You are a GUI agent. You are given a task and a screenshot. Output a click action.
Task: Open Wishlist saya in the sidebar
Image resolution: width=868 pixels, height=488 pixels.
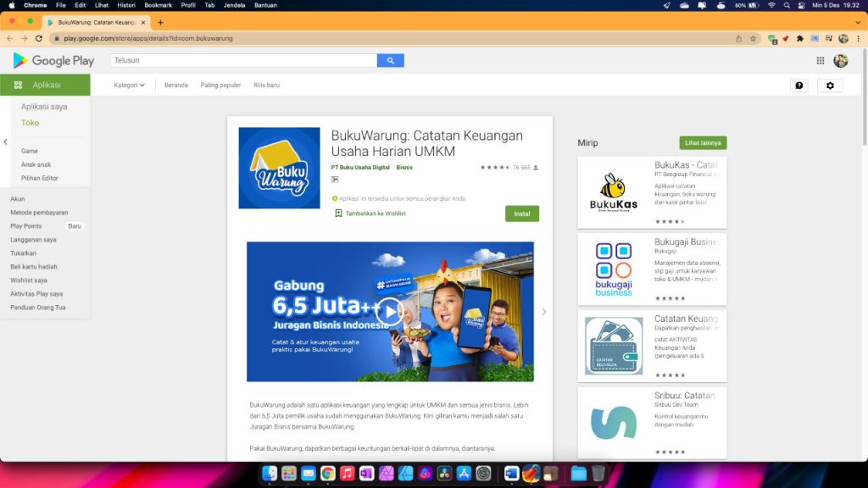point(29,280)
